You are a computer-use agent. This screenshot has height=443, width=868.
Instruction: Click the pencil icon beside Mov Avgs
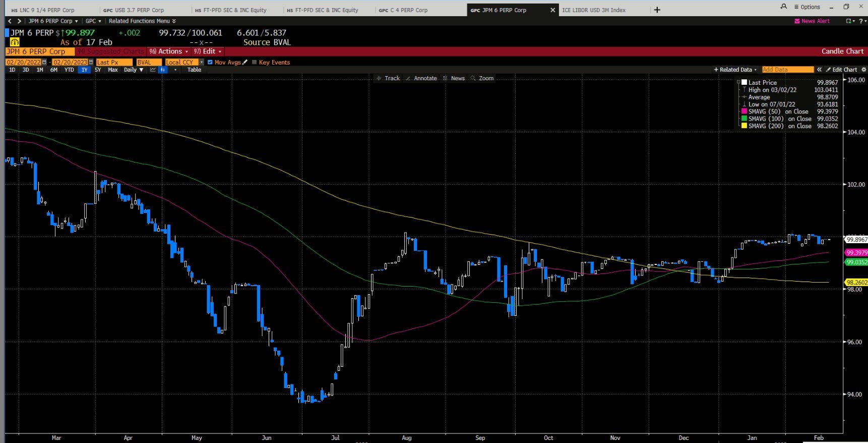(245, 63)
